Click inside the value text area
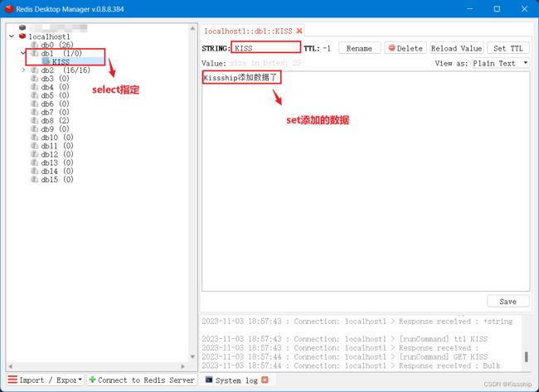Screen dimensions: 539x392 coord(366,181)
